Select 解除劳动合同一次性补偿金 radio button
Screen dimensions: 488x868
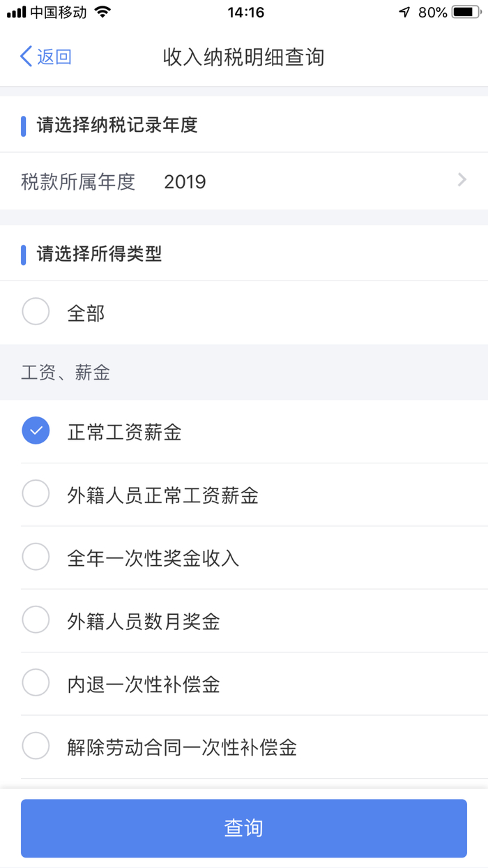tap(36, 747)
